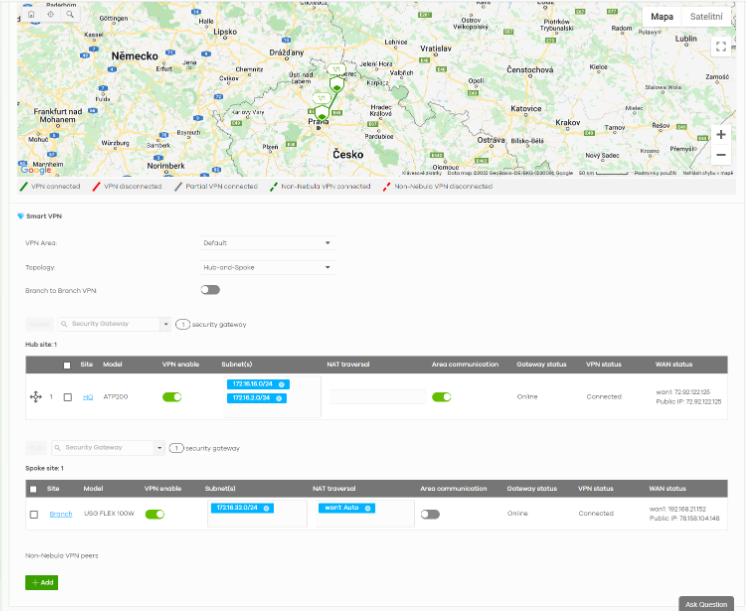Disable VPN for the HQ hub site
Image resolution: width=746 pixels, height=611 pixels.
point(172,397)
